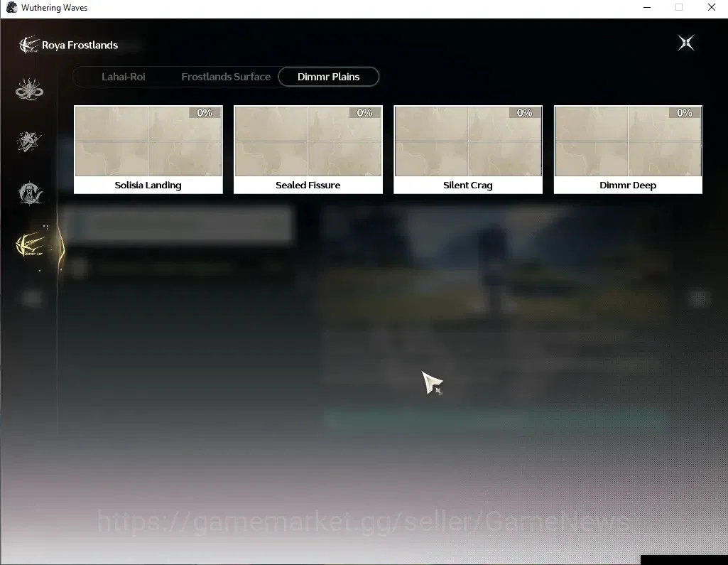Close the Roya Frostlands panel
Screen dimensions: 728x565
point(686,43)
